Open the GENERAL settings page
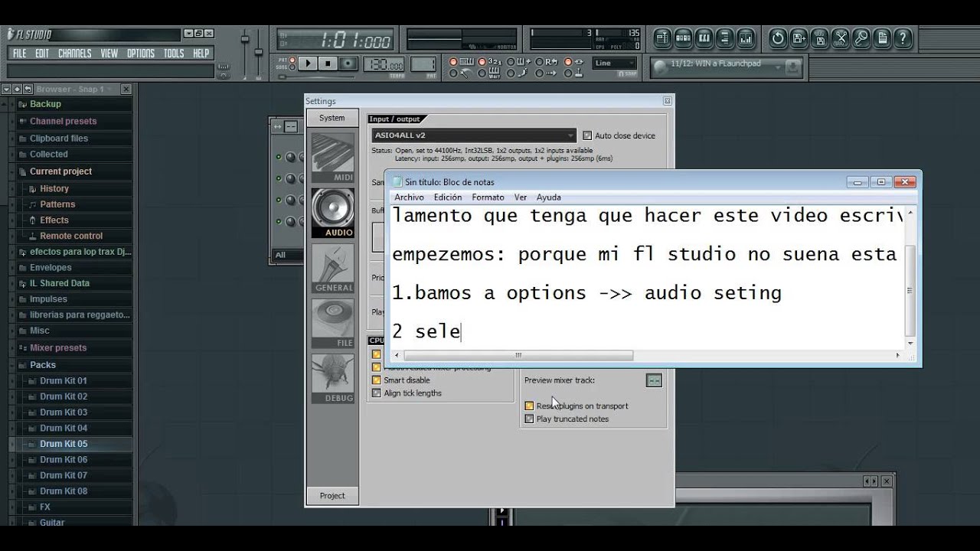Viewport: 980px width, 551px height. click(332, 269)
